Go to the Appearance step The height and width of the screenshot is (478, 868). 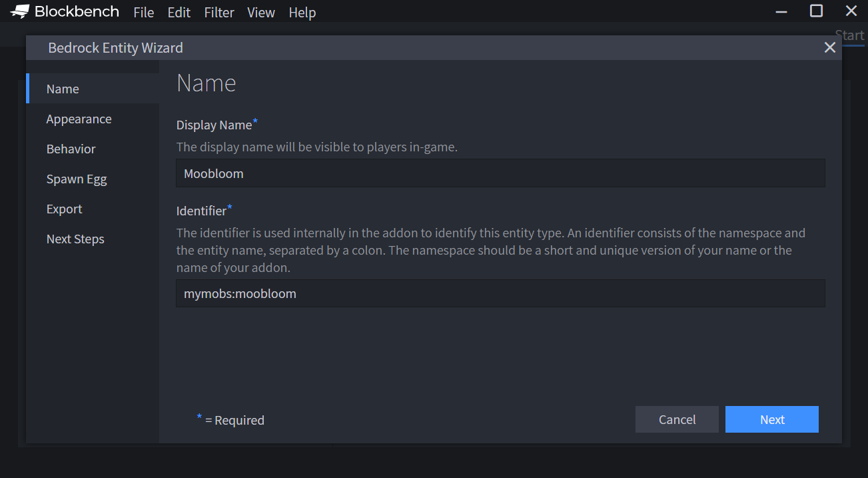click(79, 119)
